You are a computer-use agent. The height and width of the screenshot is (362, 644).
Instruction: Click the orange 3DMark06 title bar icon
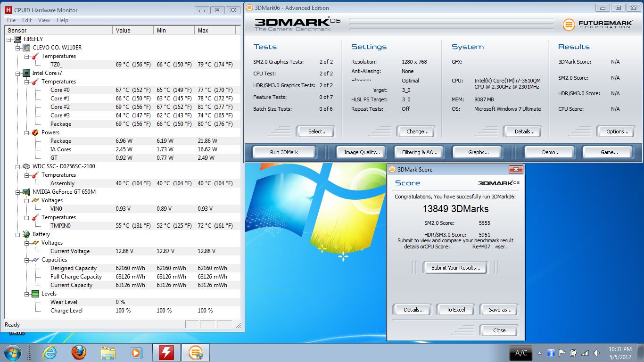249,8
